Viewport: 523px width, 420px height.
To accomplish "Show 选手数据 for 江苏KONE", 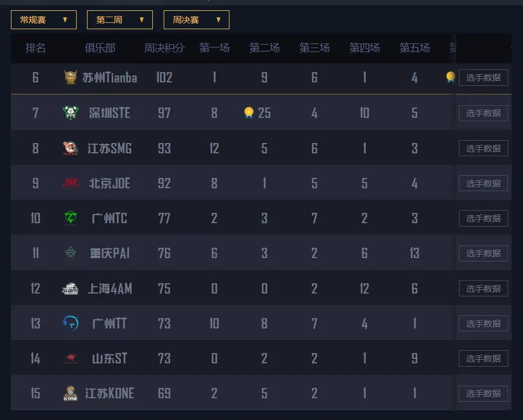I will pos(483,394).
